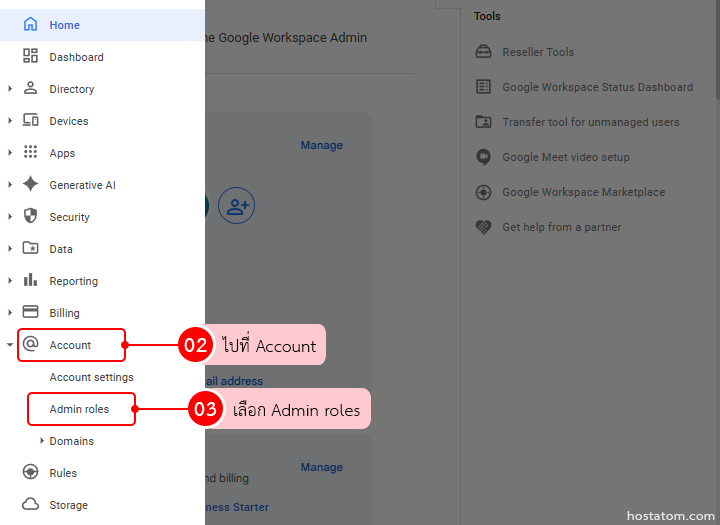Click the Home house icon
The image size is (720, 525).
click(30, 24)
